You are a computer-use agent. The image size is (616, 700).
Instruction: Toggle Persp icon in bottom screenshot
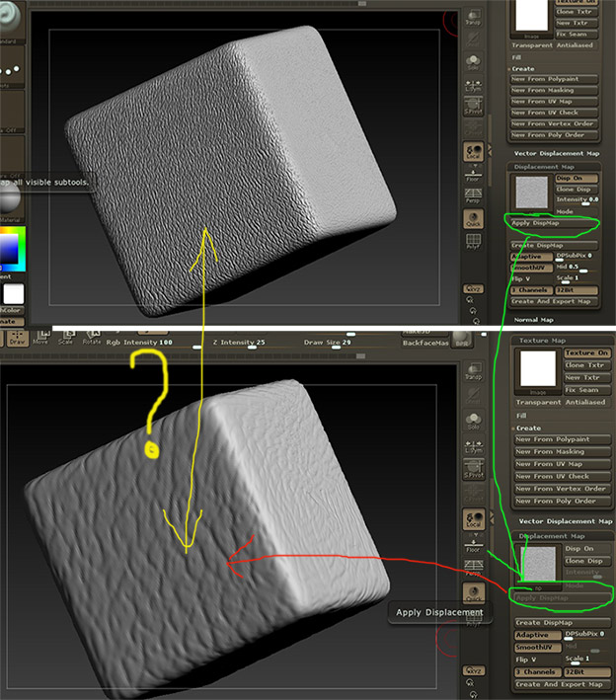click(x=473, y=567)
